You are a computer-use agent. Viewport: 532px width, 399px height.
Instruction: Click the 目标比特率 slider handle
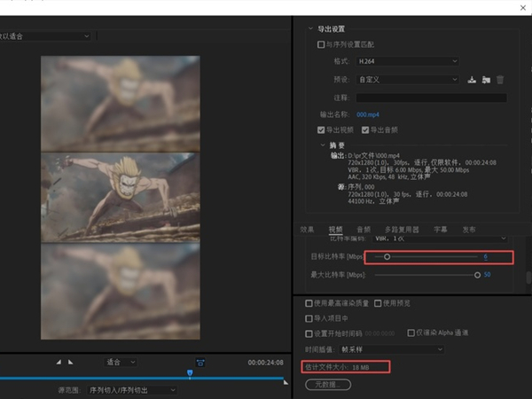point(387,257)
